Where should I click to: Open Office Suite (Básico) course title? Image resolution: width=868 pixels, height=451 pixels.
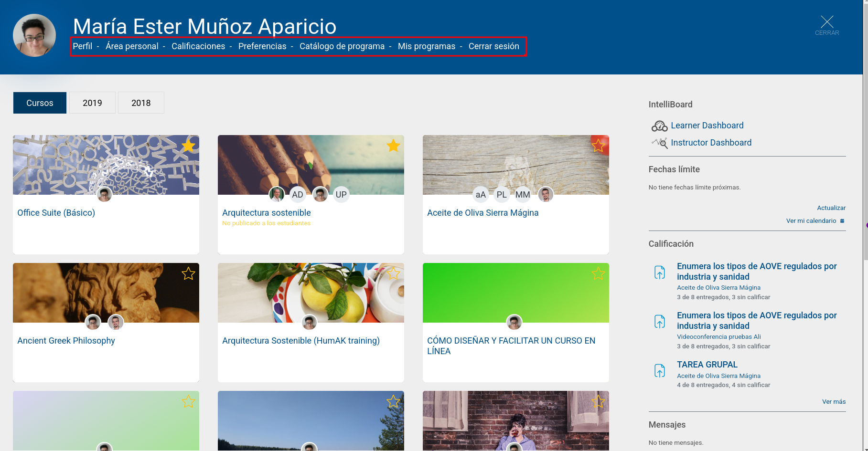click(x=56, y=213)
